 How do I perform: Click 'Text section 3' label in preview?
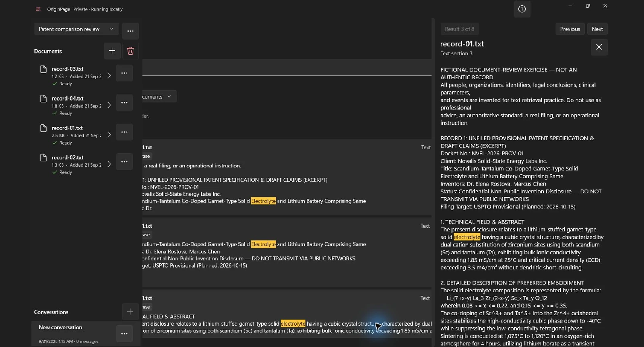coord(456,54)
